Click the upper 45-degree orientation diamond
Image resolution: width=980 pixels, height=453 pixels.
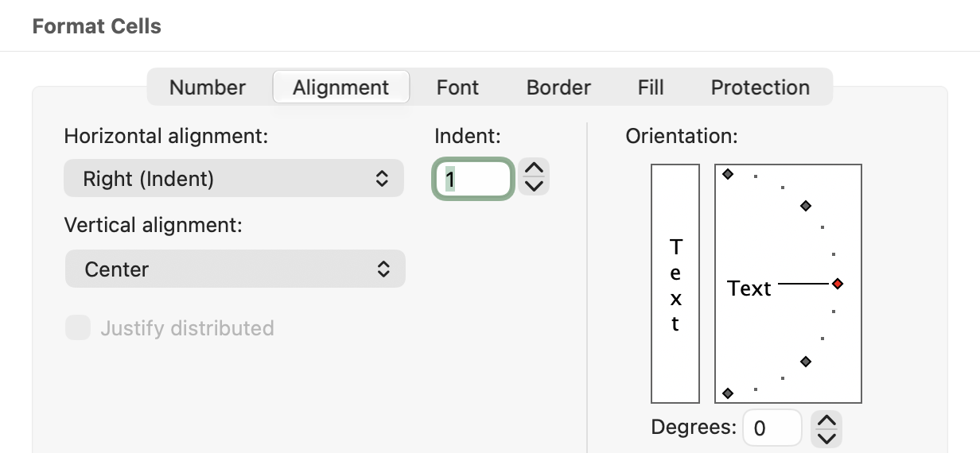tap(806, 206)
